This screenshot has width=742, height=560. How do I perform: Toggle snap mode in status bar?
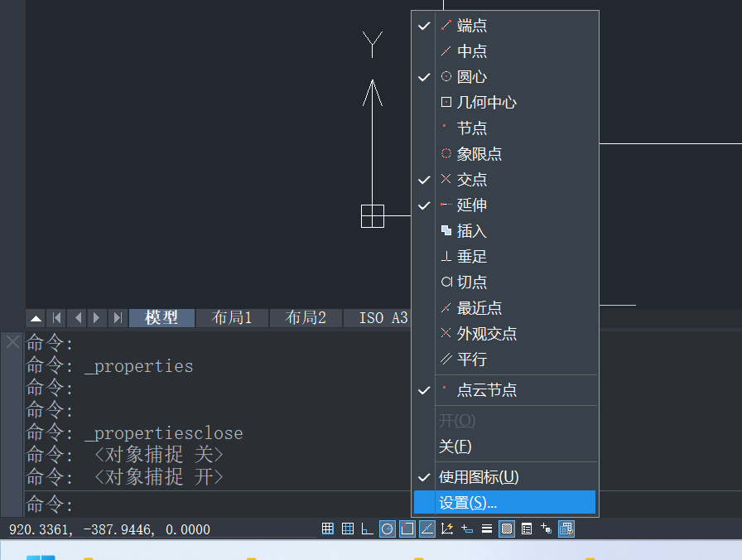[328, 529]
